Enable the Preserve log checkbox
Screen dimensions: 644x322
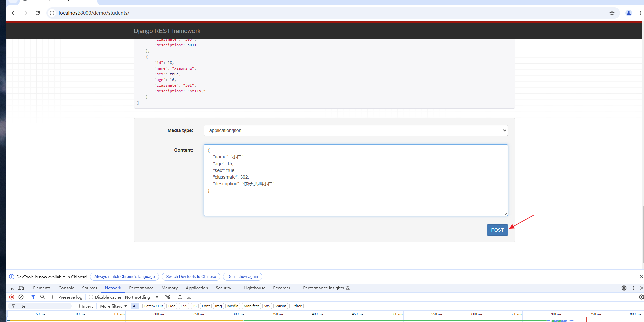[54, 297]
